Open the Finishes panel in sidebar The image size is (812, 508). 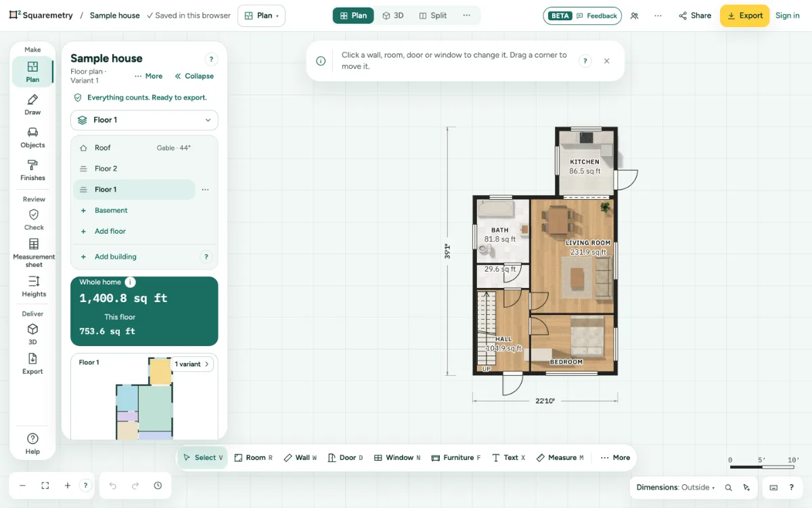click(x=32, y=170)
